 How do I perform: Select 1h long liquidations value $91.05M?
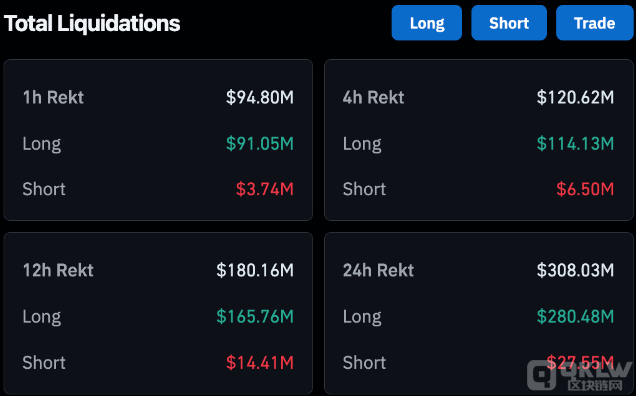point(260,144)
